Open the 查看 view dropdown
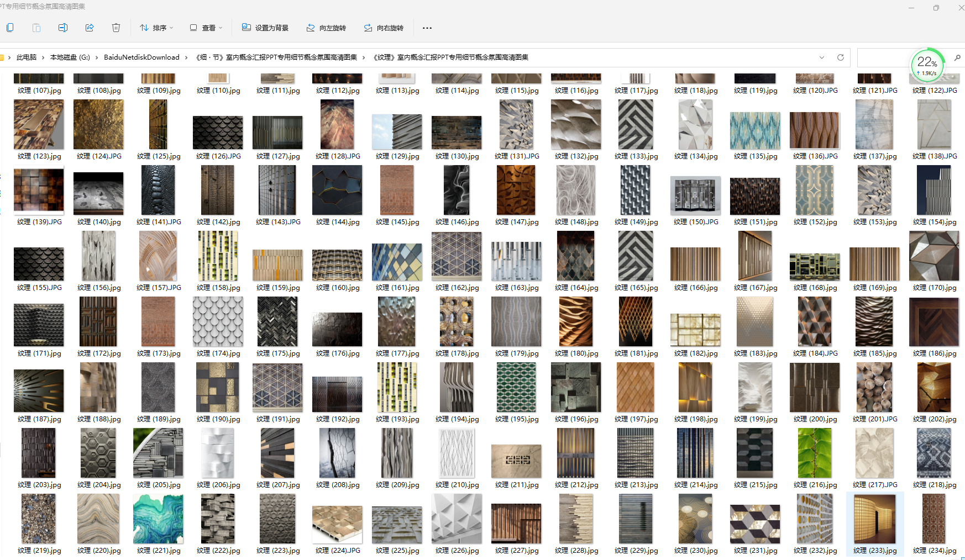This screenshot has width=965, height=560. coord(206,28)
